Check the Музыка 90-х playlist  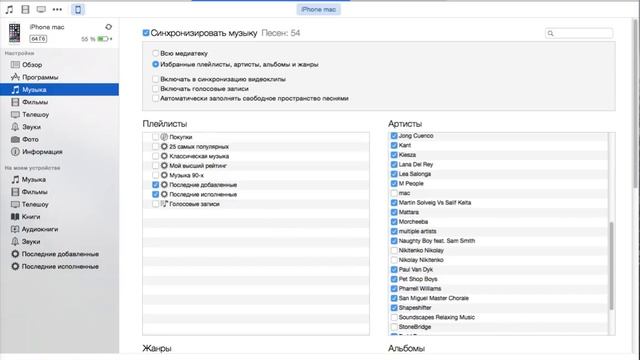tap(155, 175)
